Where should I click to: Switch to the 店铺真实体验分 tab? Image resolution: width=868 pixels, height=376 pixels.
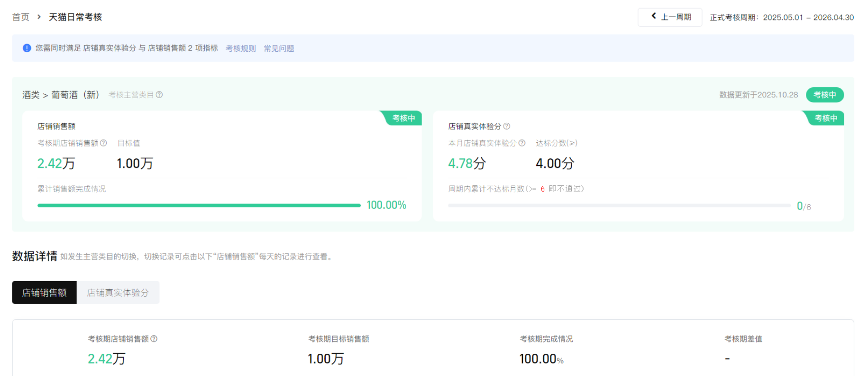[x=118, y=293]
